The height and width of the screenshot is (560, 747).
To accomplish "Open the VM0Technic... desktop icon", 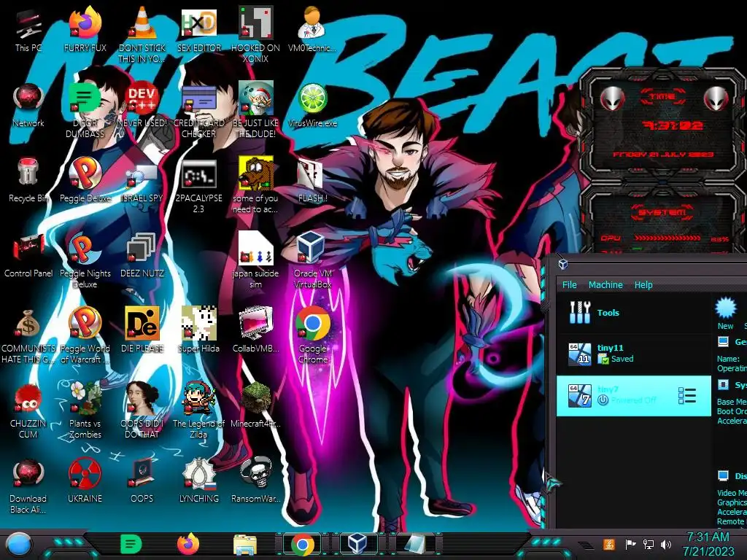I will click(312, 31).
